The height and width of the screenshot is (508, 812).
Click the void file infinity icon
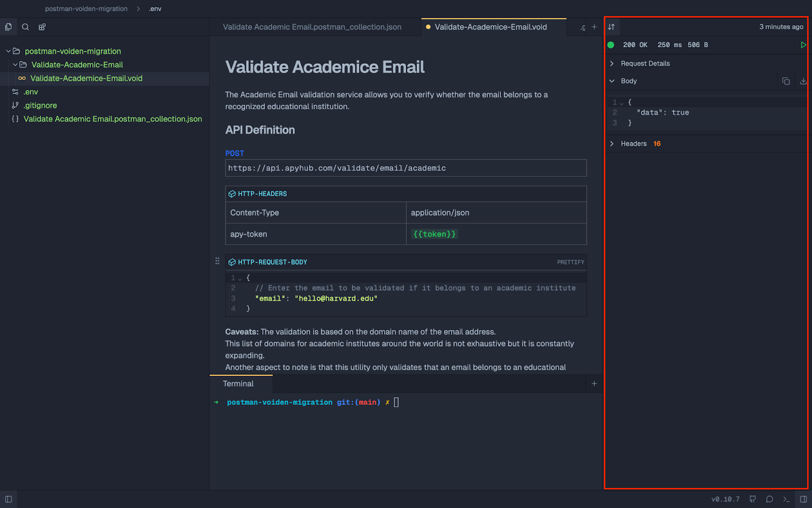pos(22,78)
